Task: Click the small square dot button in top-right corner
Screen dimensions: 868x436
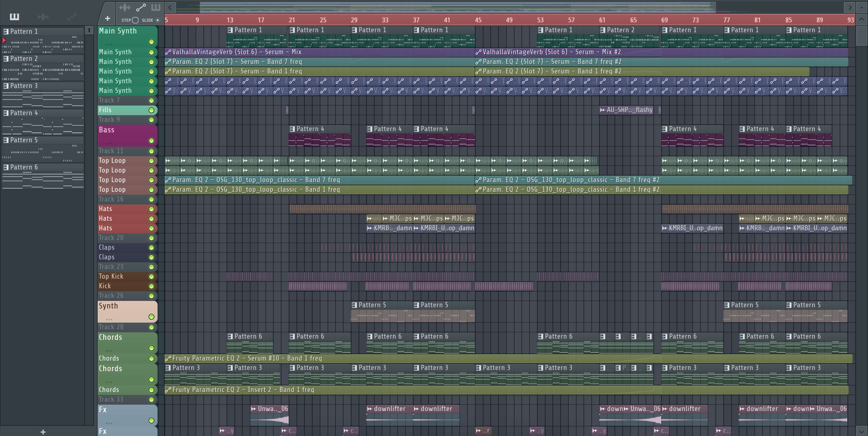Action: point(862,7)
